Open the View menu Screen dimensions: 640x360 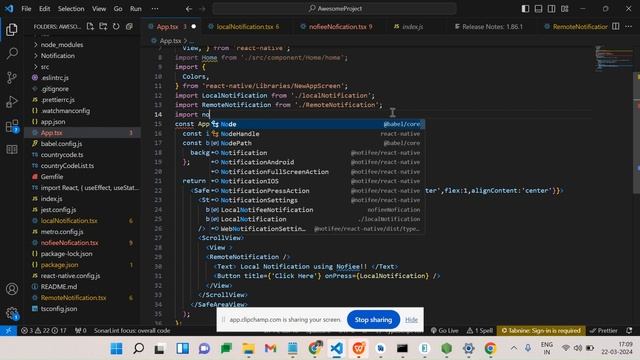pos(99,9)
